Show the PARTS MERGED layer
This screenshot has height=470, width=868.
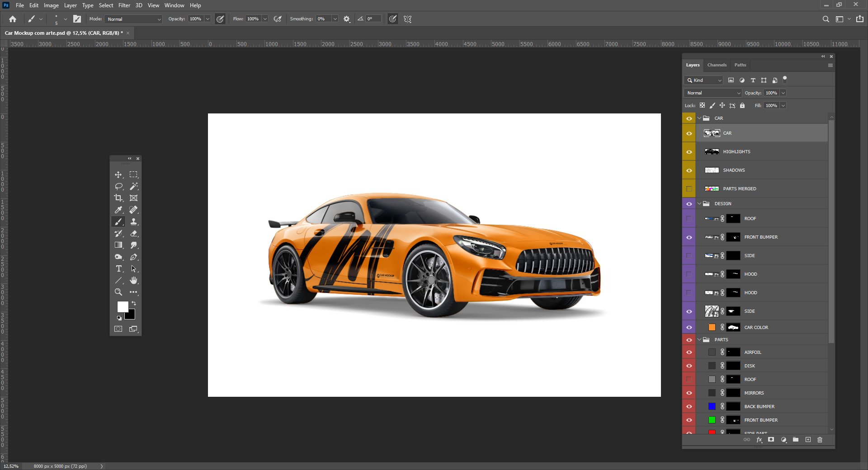[x=689, y=188]
